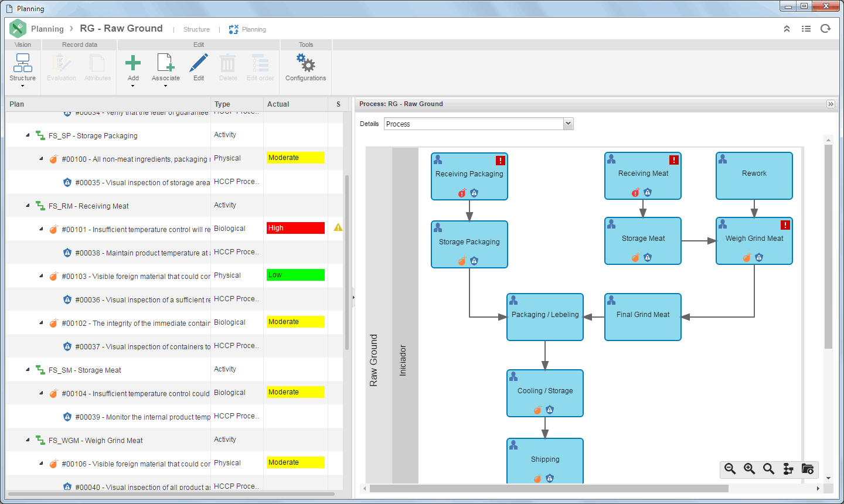Select #00038 Maintain product temperature row
Viewport: 844px width, 504px height.
(x=174, y=253)
